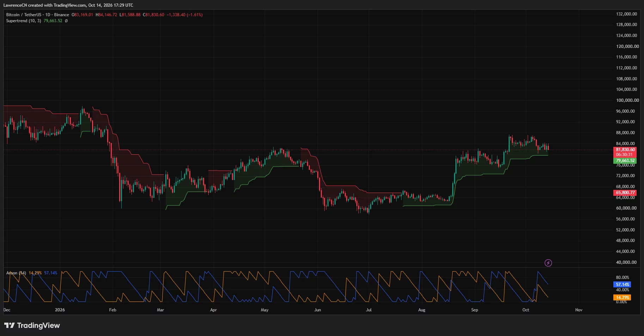
Task: Click the 60,000.00 price axis label
Action: (x=626, y=208)
